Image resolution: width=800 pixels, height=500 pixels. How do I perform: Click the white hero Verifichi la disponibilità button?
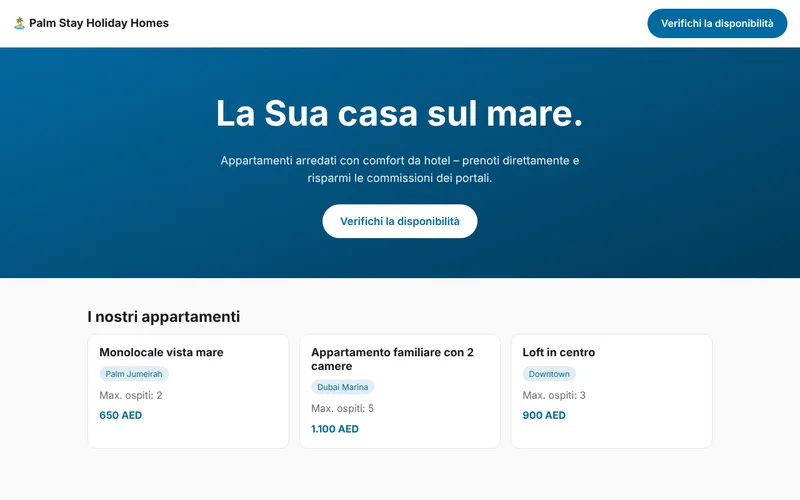tap(399, 221)
